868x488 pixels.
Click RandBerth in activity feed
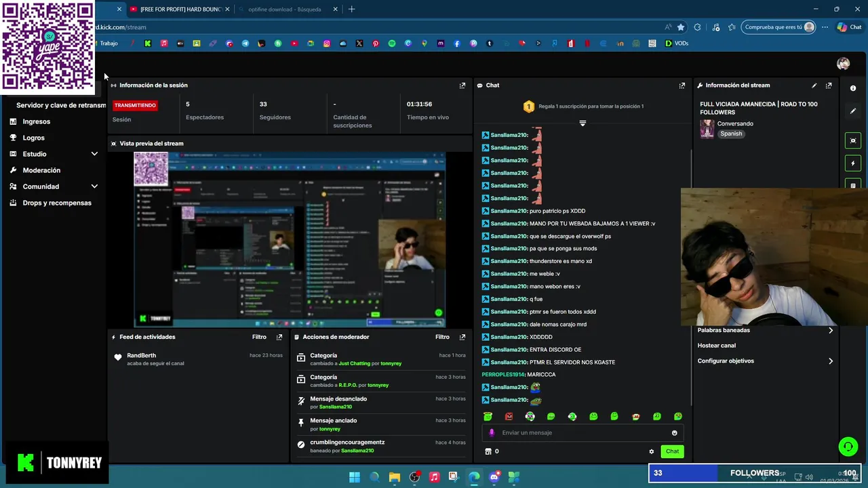(x=141, y=355)
